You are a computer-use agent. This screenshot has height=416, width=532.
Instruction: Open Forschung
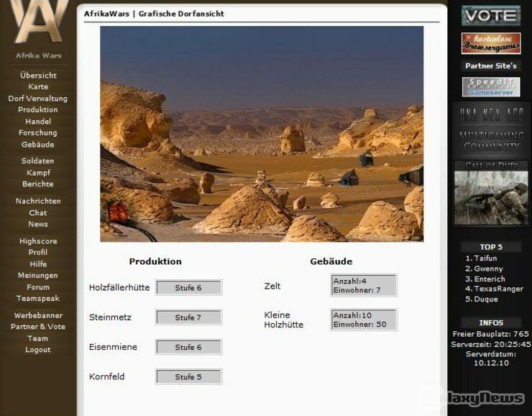click(37, 132)
